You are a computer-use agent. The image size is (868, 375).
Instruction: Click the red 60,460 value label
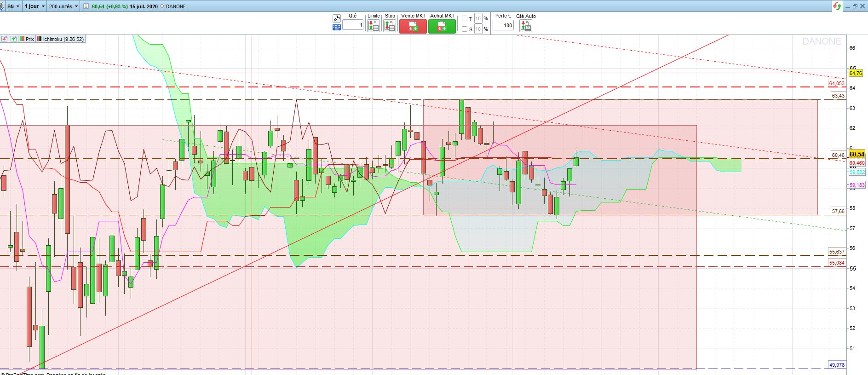857,163
